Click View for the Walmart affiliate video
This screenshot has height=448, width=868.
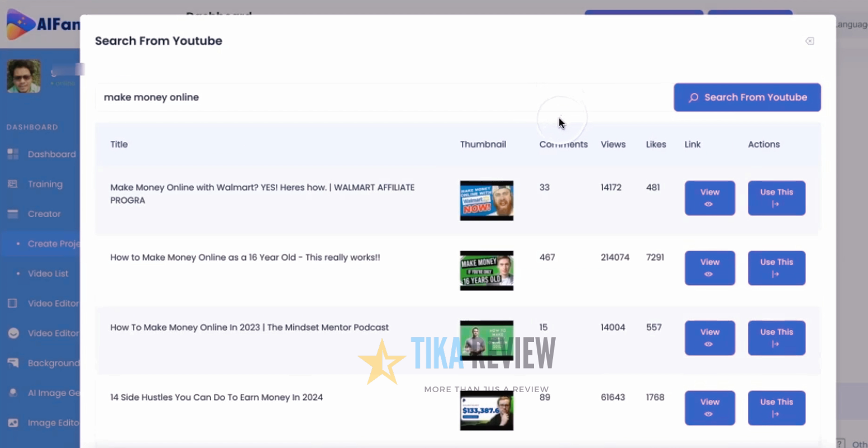tap(709, 198)
